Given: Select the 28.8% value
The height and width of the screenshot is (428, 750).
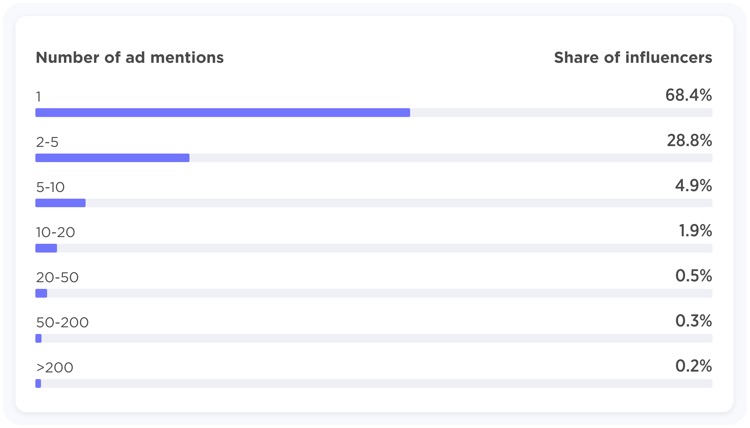Looking at the screenshot, I should coord(689,141).
